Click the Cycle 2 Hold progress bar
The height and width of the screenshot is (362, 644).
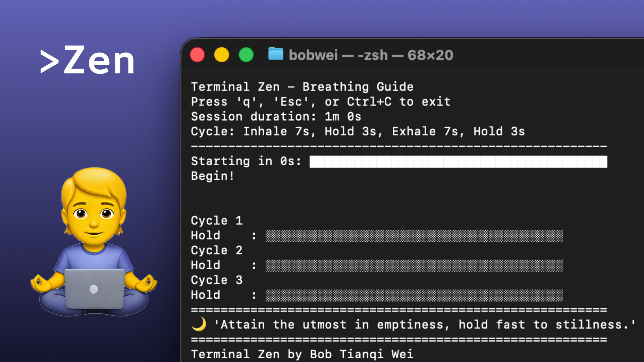(x=414, y=266)
